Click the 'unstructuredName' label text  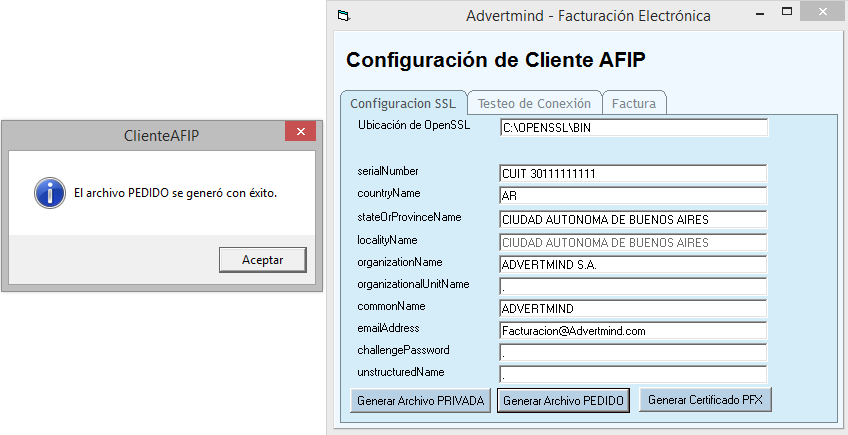pyautogui.click(x=401, y=372)
